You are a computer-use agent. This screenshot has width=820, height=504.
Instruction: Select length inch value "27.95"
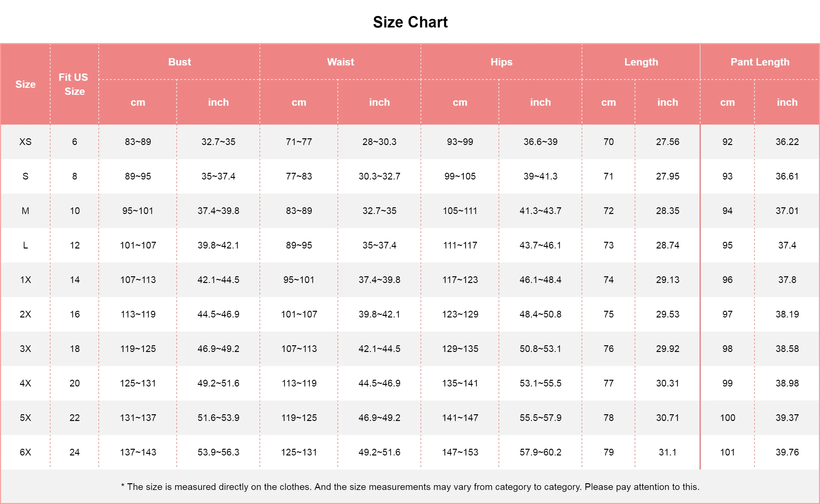(668, 176)
